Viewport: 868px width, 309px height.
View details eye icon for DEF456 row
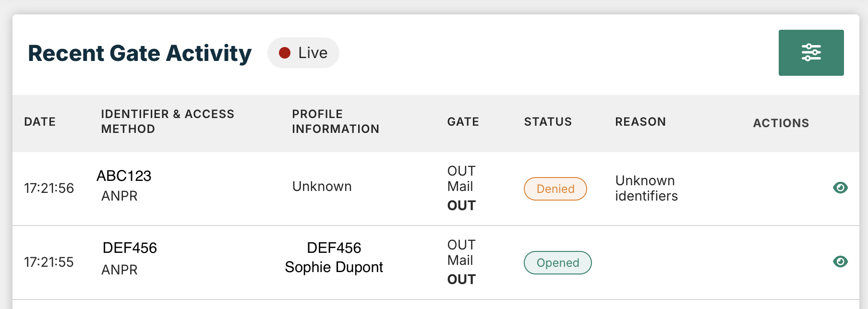tap(840, 261)
